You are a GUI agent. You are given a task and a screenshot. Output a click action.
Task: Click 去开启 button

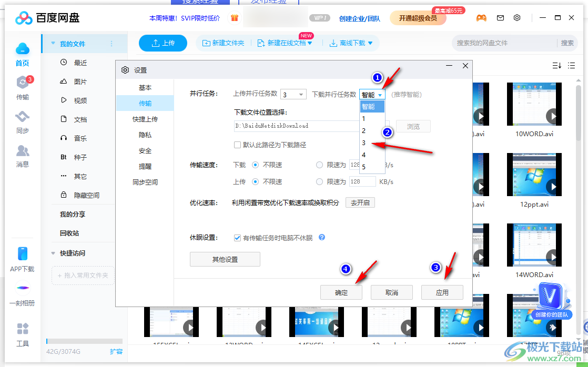click(360, 202)
